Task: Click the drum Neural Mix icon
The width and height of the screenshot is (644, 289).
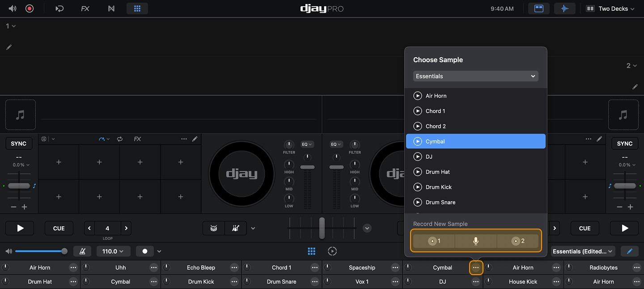Action: (x=214, y=228)
